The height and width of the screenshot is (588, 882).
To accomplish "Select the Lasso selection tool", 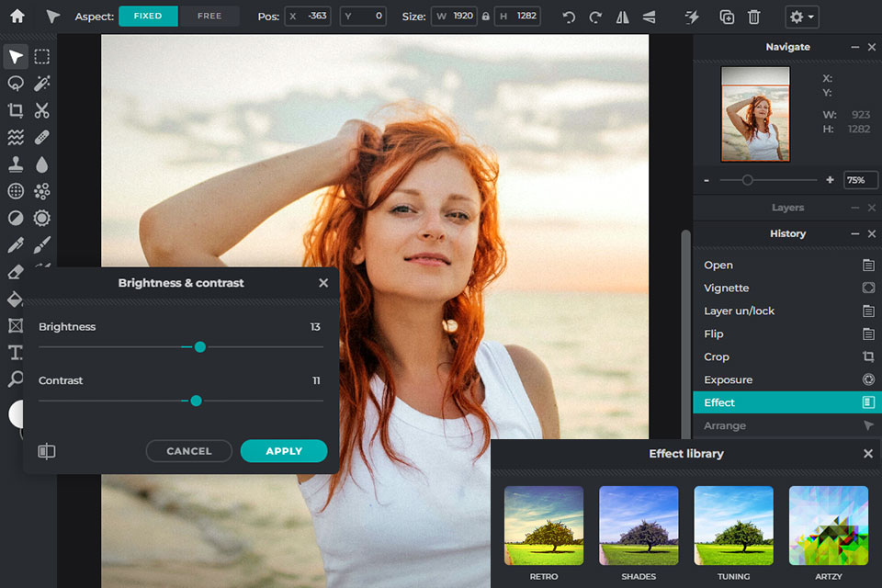I will pyautogui.click(x=16, y=84).
